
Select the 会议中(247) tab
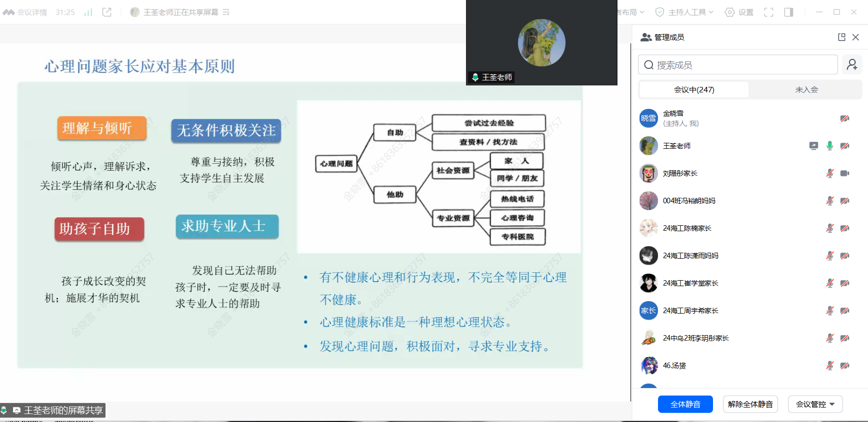point(694,90)
